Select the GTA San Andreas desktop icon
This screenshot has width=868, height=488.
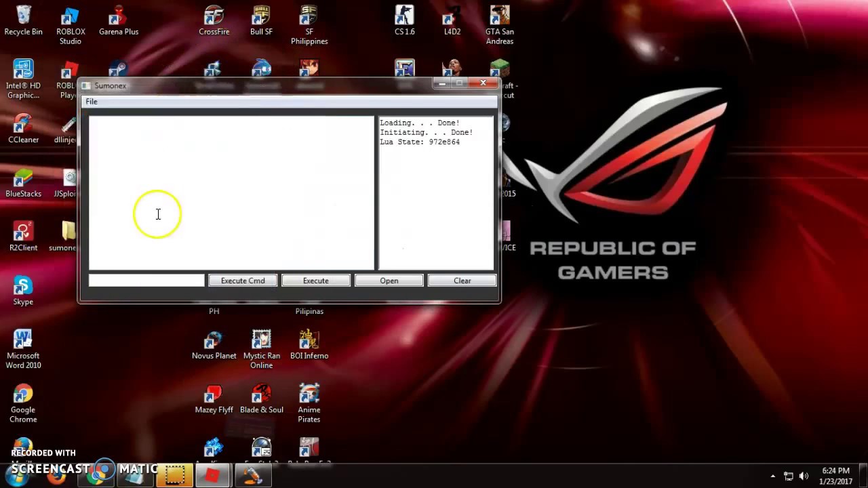(500, 26)
